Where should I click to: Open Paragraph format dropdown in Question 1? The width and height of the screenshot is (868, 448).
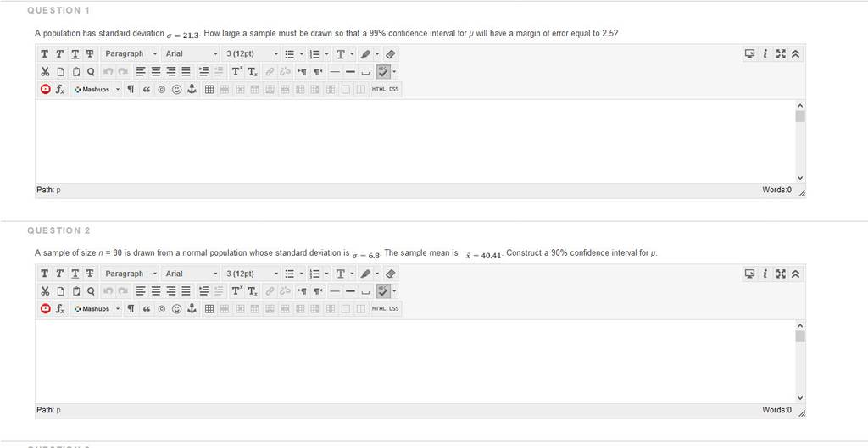[130, 54]
